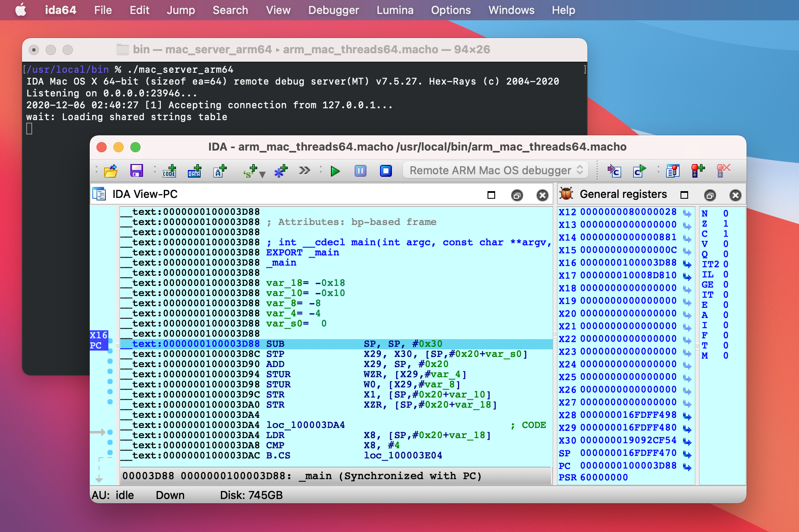Add a breakpoint using the red breakpoint icon
The height and width of the screenshot is (532, 799).
[698, 171]
